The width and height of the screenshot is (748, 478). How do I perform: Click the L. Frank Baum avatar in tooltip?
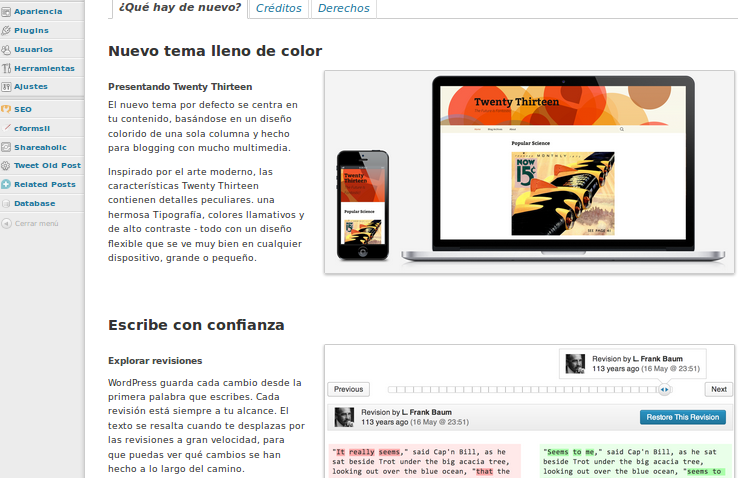point(575,364)
